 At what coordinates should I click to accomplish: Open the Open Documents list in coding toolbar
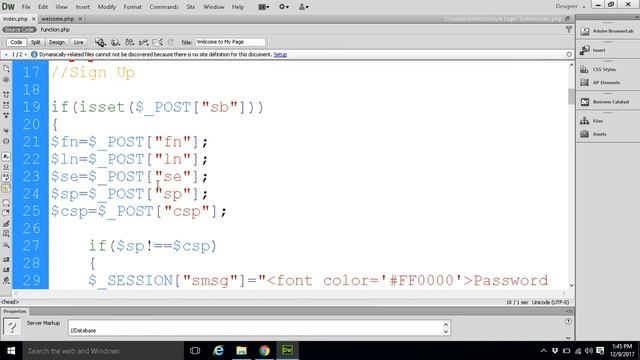pos(6,69)
